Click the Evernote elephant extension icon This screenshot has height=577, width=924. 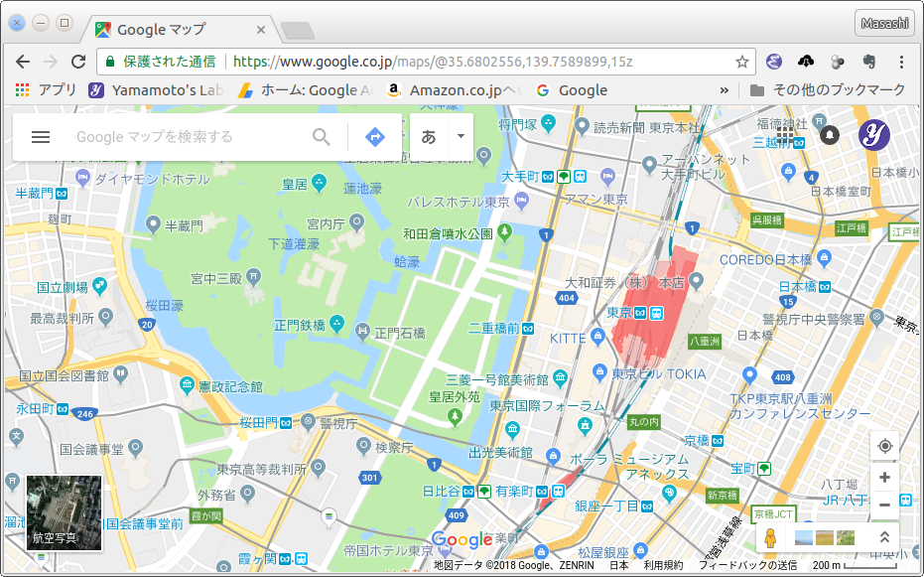coord(869,62)
